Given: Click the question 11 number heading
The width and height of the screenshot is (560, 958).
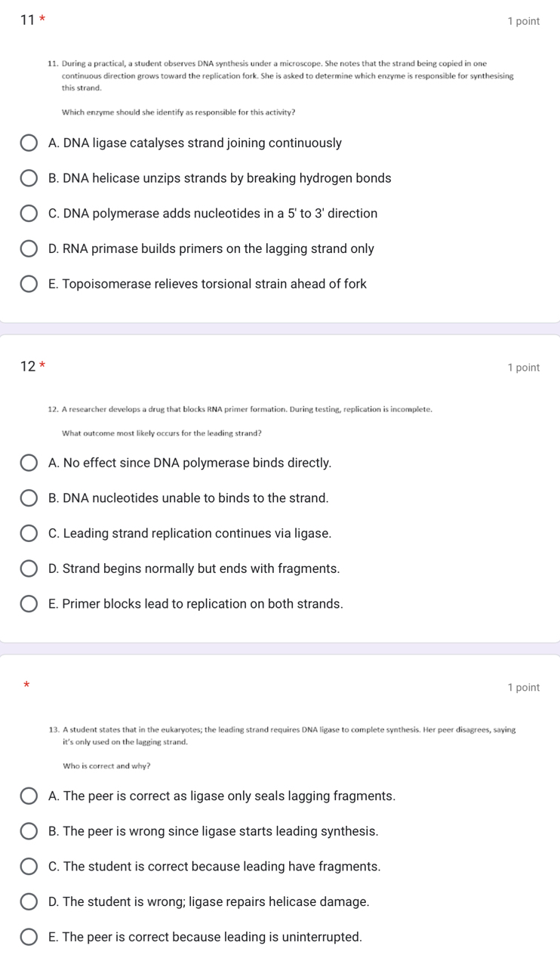Looking at the screenshot, I should pyautogui.click(x=28, y=20).
